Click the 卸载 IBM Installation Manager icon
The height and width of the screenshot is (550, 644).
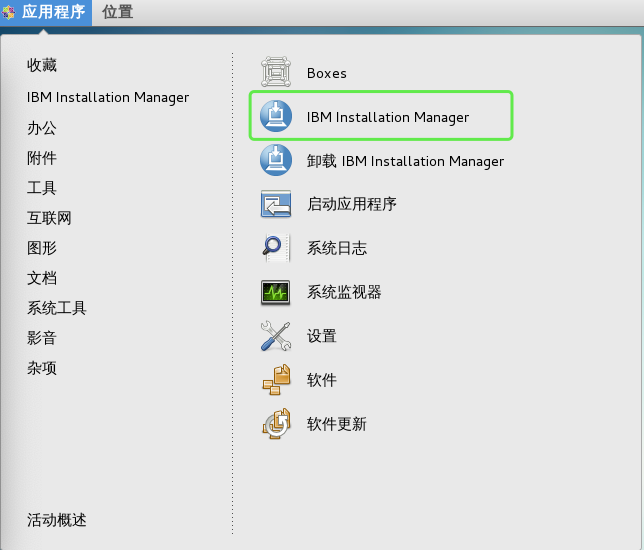coord(276,160)
